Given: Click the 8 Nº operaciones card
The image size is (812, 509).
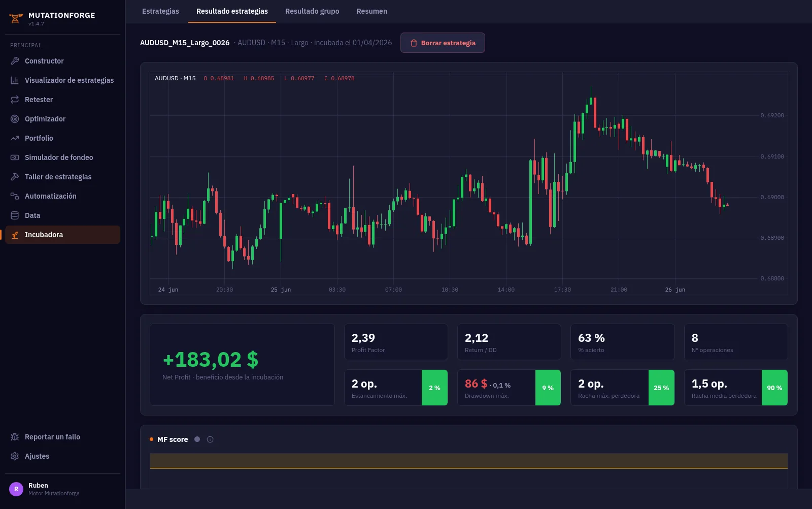Looking at the screenshot, I should click(x=736, y=342).
